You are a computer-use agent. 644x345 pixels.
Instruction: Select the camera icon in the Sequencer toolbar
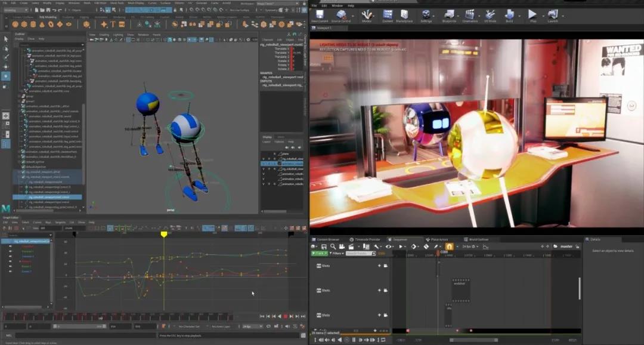click(341, 246)
